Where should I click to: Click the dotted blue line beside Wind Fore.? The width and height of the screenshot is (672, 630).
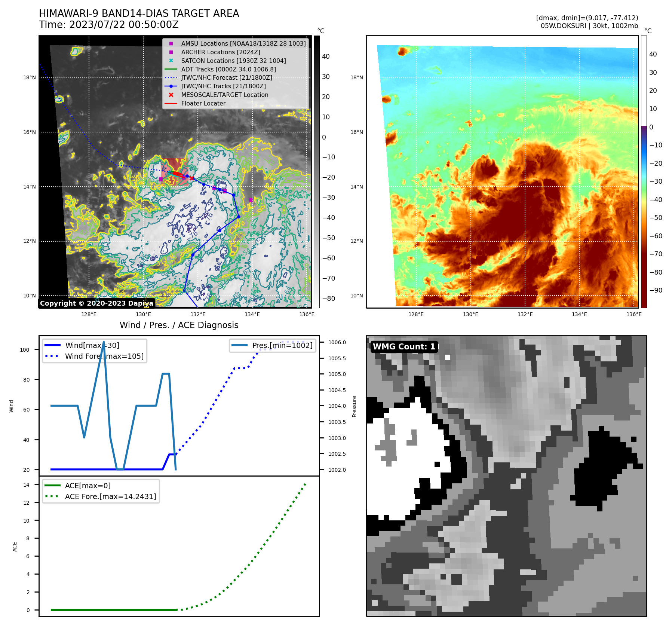(52, 356)
